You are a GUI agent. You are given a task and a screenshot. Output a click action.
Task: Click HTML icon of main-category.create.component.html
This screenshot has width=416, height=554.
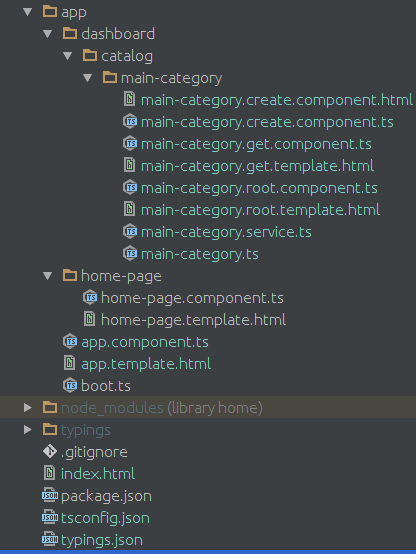130,99
